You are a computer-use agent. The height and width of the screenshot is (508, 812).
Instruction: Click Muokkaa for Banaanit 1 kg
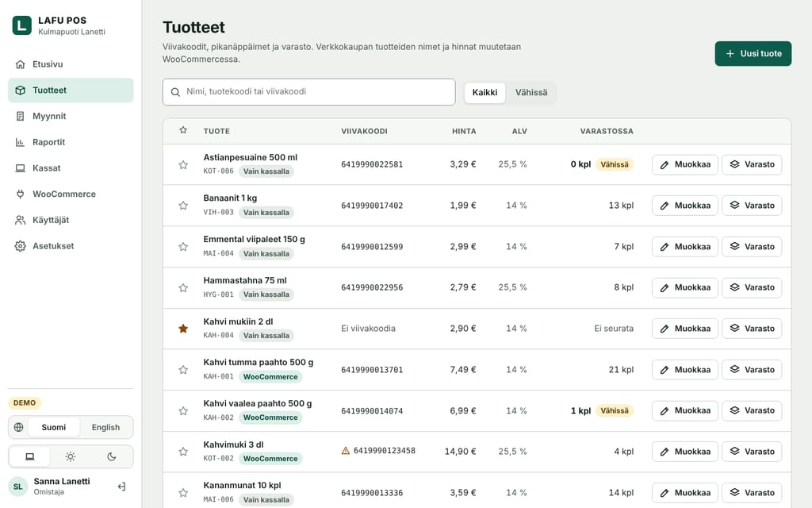point(684,206)
